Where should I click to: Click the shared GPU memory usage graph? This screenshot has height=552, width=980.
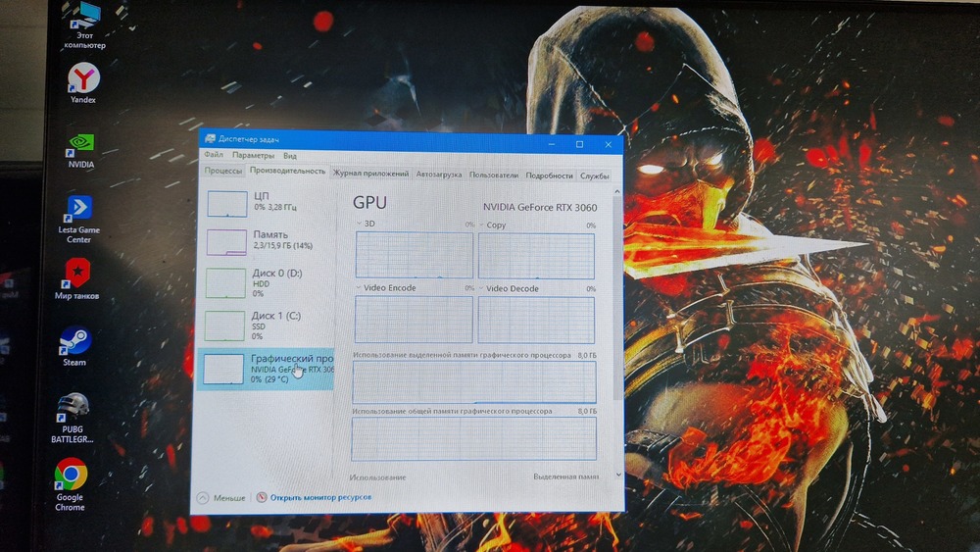(x=473, y=439)
